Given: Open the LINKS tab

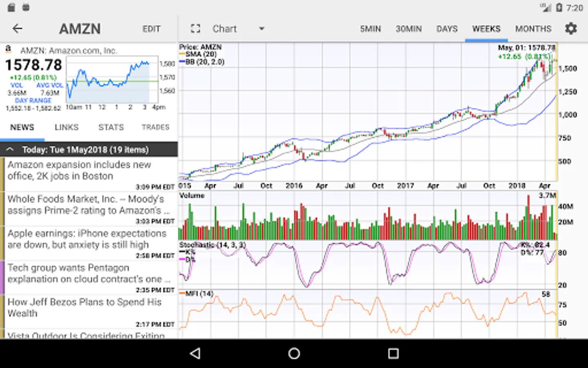Looking at the screenshot, I should (x=67, y=127).
